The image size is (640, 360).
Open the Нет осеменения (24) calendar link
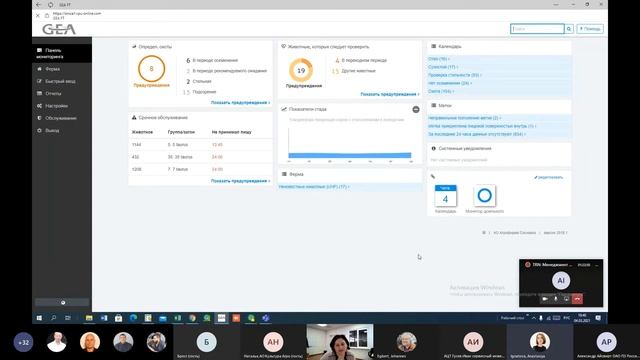click(450, 83)
